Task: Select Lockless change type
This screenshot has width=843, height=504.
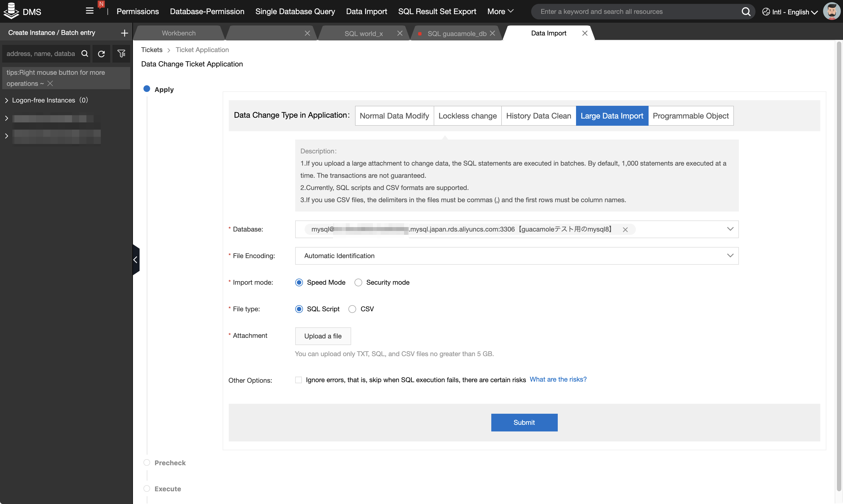Action: tap(468, 116)
